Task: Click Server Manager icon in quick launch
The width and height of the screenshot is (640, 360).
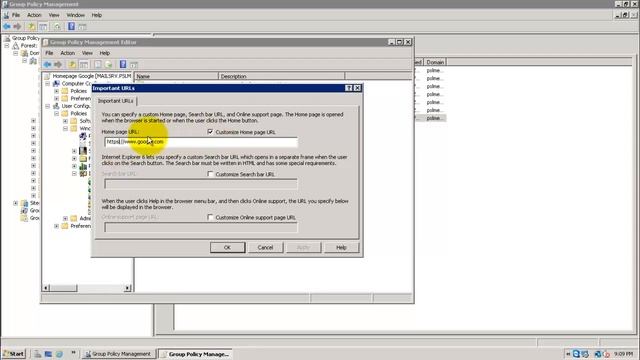Action: [x=38, y=354]
